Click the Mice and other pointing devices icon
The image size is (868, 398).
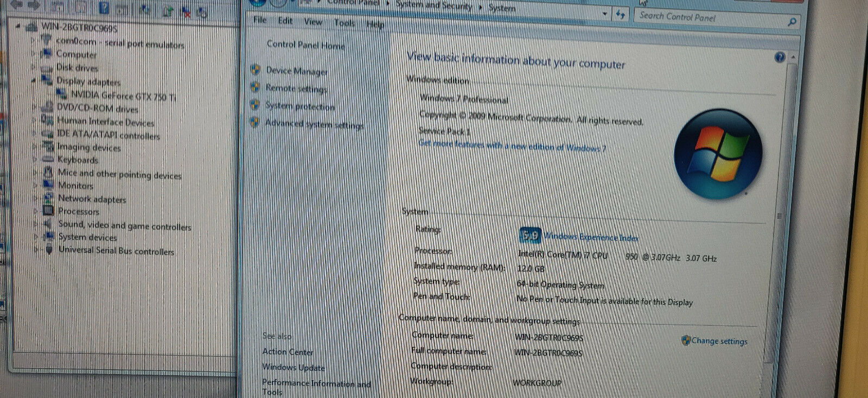coord(48,172)
